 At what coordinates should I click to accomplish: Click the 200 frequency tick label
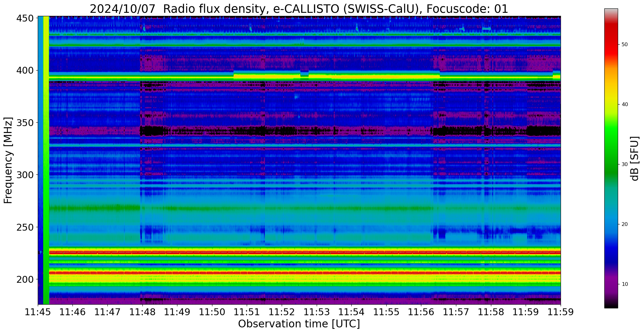click(25, 279)
